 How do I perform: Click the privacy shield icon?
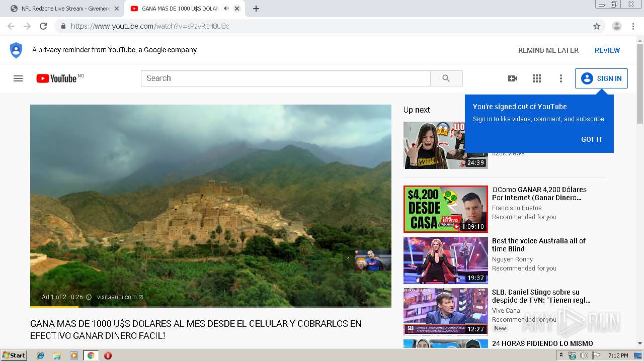tap(16, 50)
